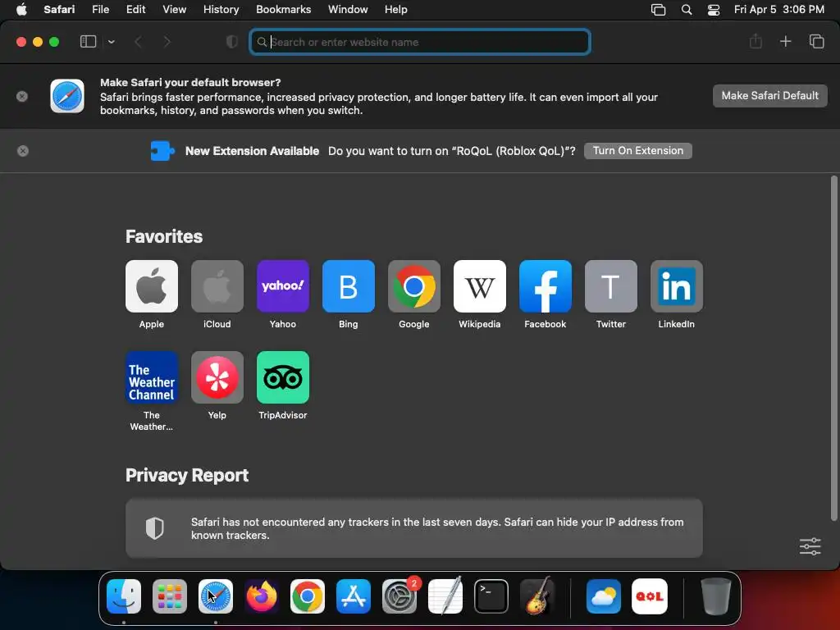
Task: Open the Weather app from the Dock
Action: click(604, 596)
